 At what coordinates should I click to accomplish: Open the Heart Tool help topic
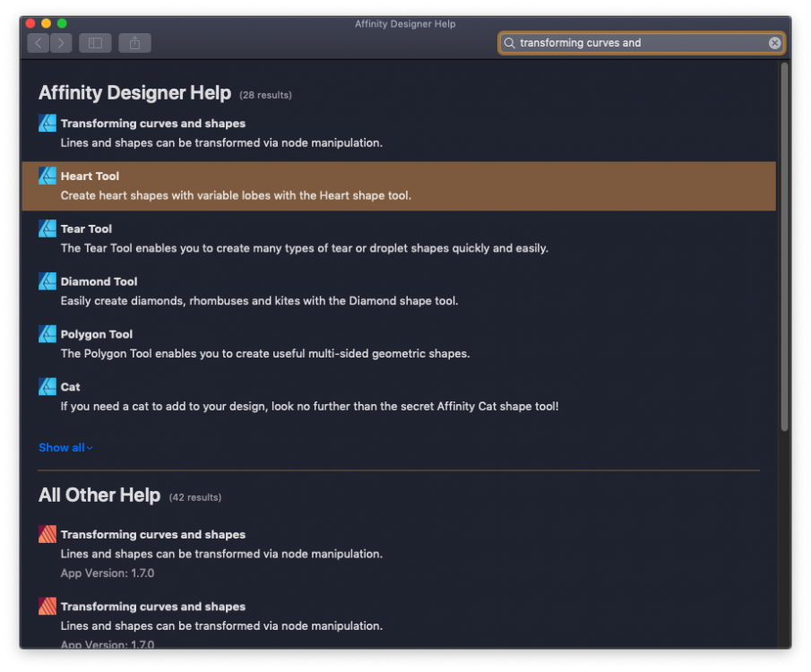click(90, 177)
